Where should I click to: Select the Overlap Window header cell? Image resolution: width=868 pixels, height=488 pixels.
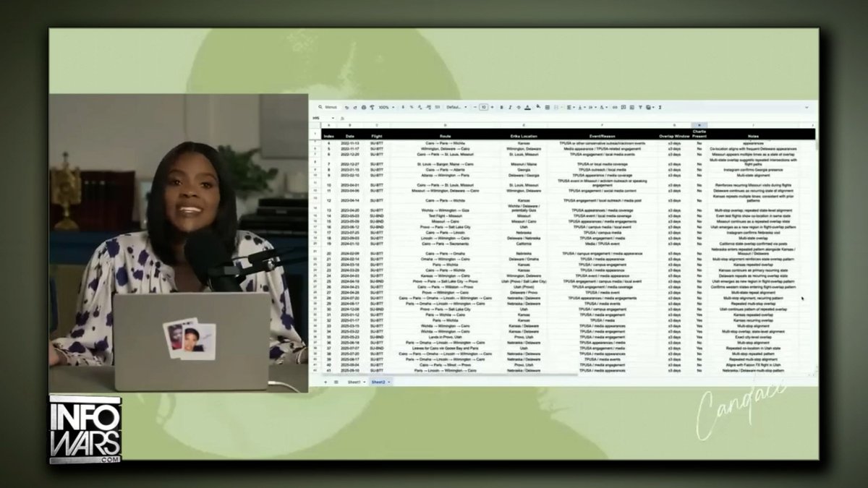[x=674, y=135]
